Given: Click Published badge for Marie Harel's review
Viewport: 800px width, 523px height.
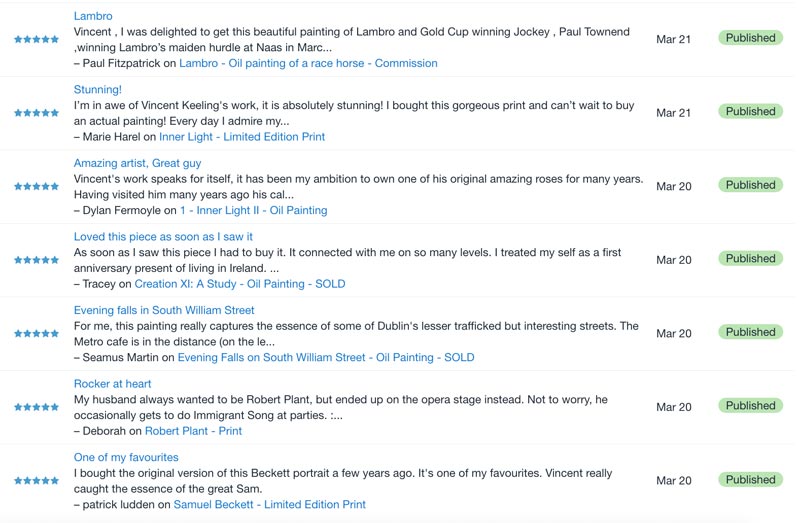Looking at the screenshot, I should tap(750, 112).
